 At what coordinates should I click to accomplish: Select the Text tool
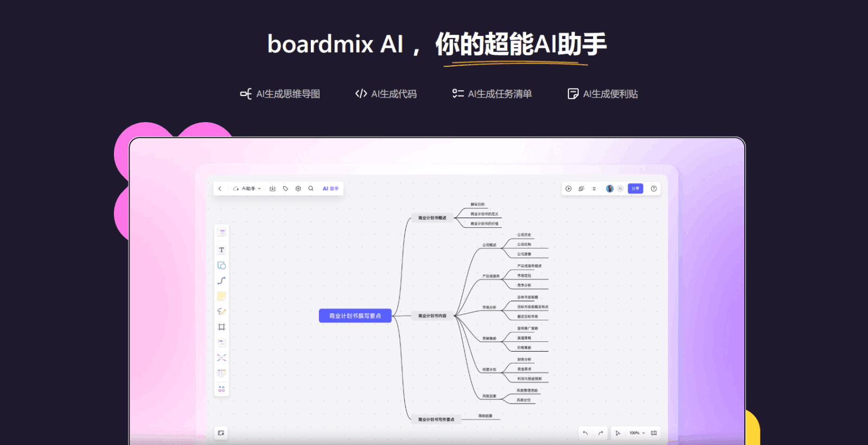coord(221,250)
